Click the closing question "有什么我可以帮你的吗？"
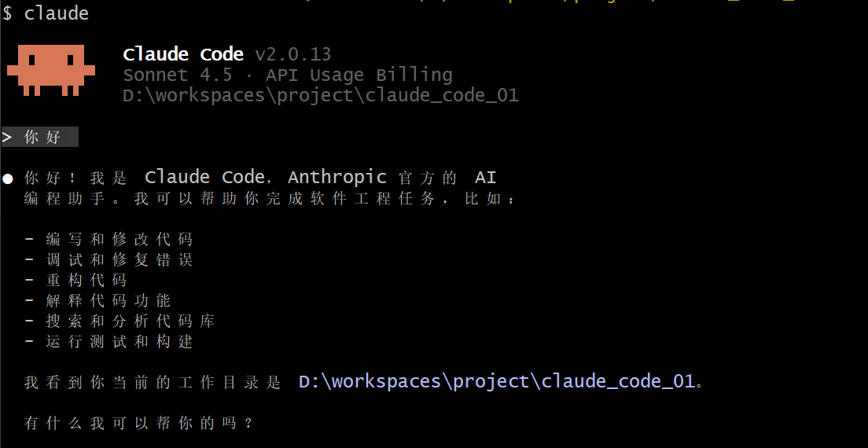This screenshot has height=448, width=868. (138, 423)
